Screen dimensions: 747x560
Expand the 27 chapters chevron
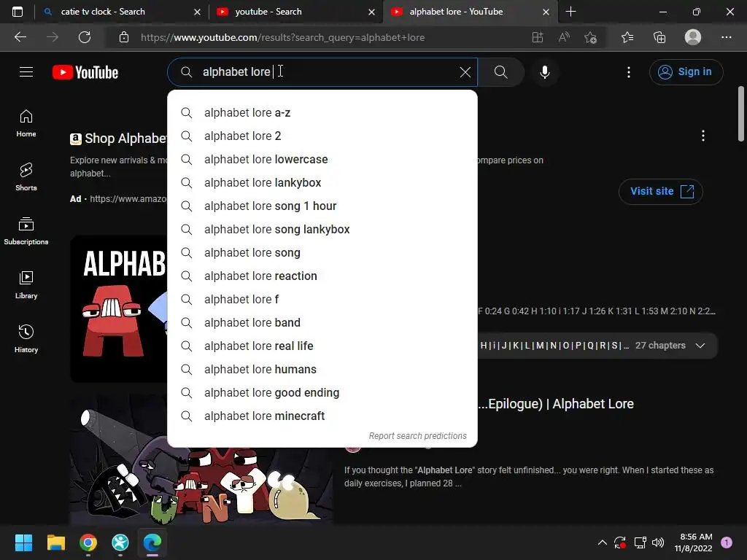[x=700, y=346]
